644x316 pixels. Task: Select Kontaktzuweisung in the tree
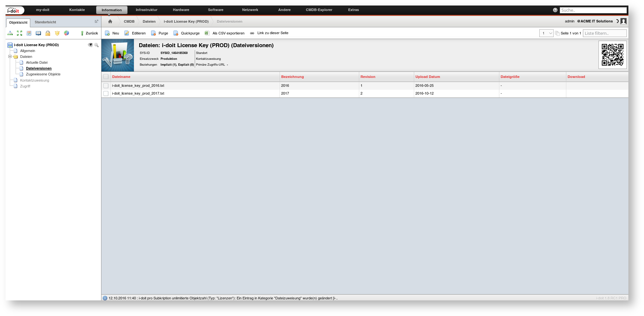[34, 80]
